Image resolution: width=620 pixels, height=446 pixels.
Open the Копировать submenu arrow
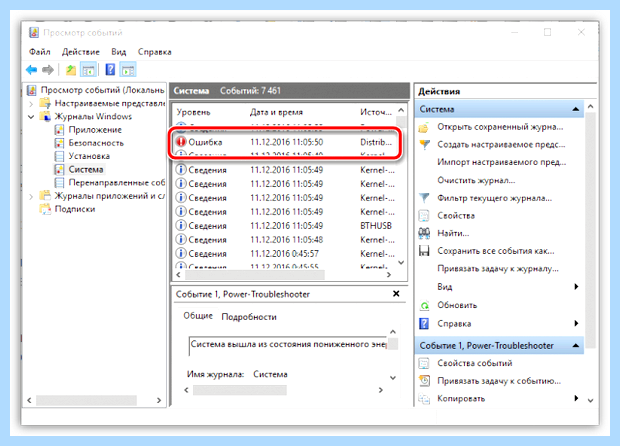(576, 398)
